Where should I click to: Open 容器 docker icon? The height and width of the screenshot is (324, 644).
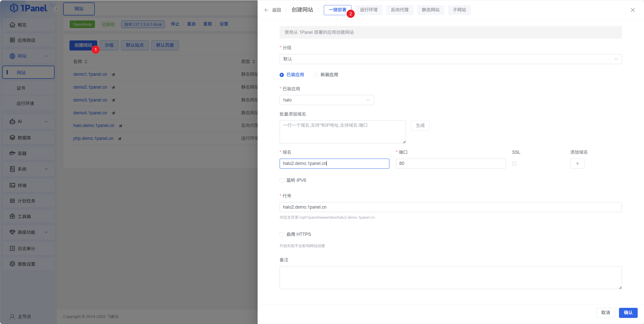coord(12,153)
